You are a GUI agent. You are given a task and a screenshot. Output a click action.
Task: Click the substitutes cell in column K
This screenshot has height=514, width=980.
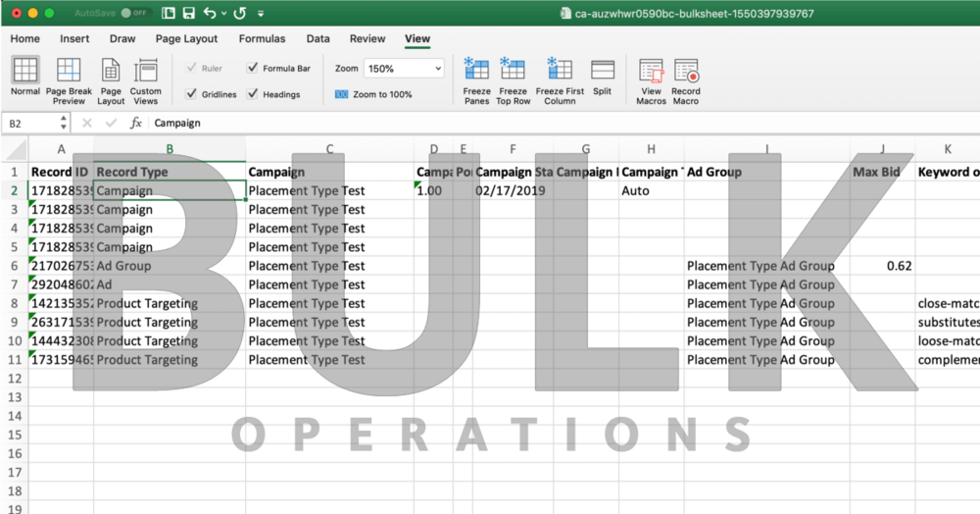[x=948, y=322]
